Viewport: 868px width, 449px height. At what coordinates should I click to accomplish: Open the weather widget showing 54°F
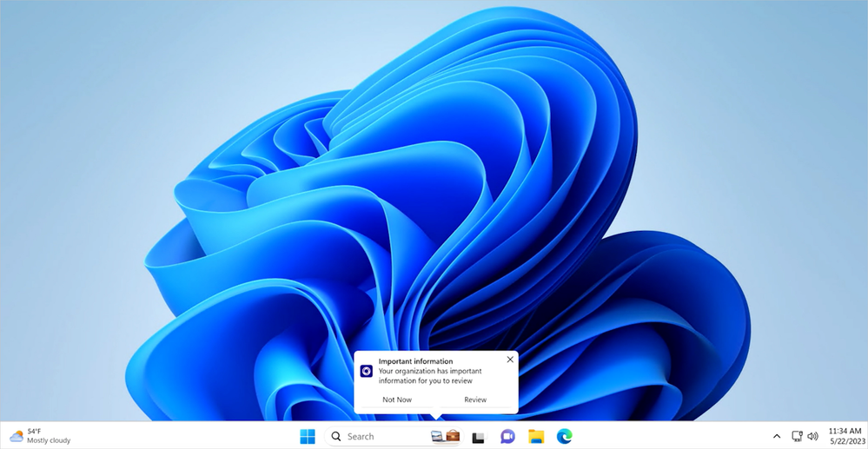[40, 436]
